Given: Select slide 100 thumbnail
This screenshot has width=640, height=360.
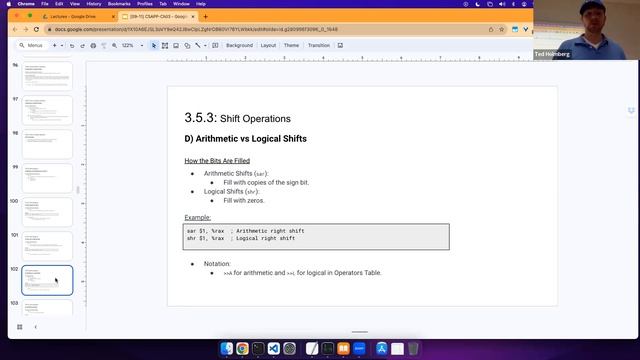Looking at the screenshot, I should [47, 212].
